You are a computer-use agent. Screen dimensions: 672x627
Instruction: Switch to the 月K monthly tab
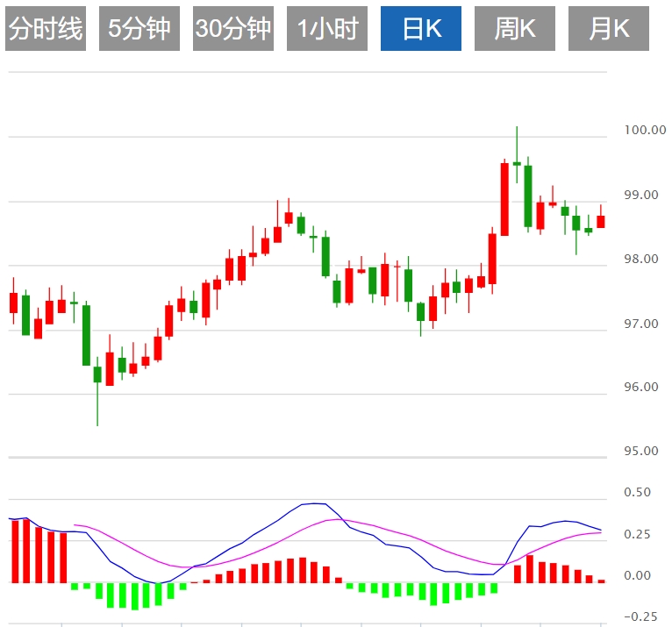[609, 28]
